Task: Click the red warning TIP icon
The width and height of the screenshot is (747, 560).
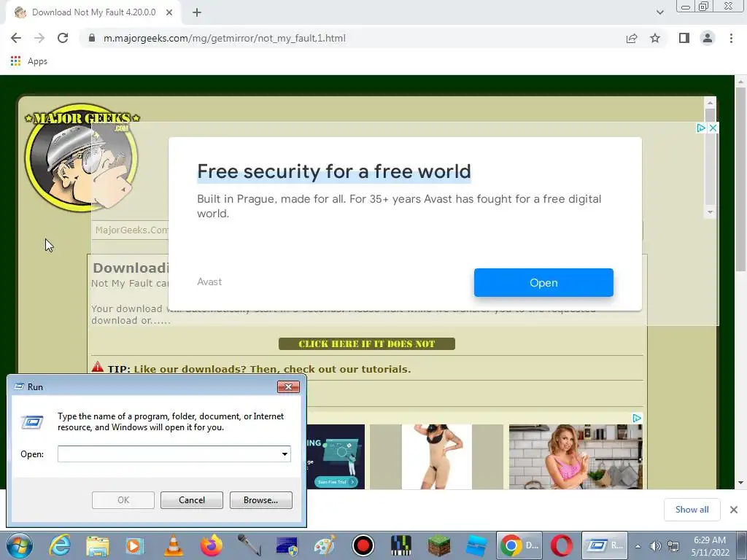Action: 98,367
